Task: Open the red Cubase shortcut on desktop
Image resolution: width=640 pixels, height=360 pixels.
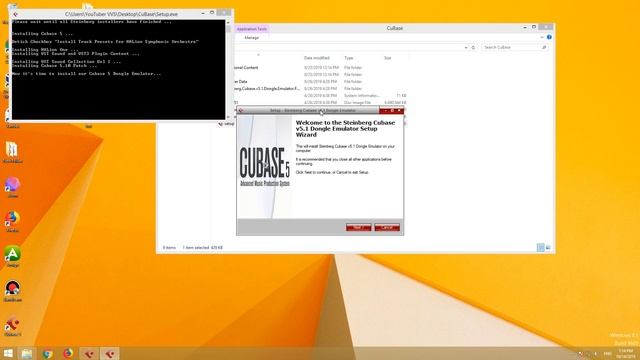Action: tap(12, 324)
